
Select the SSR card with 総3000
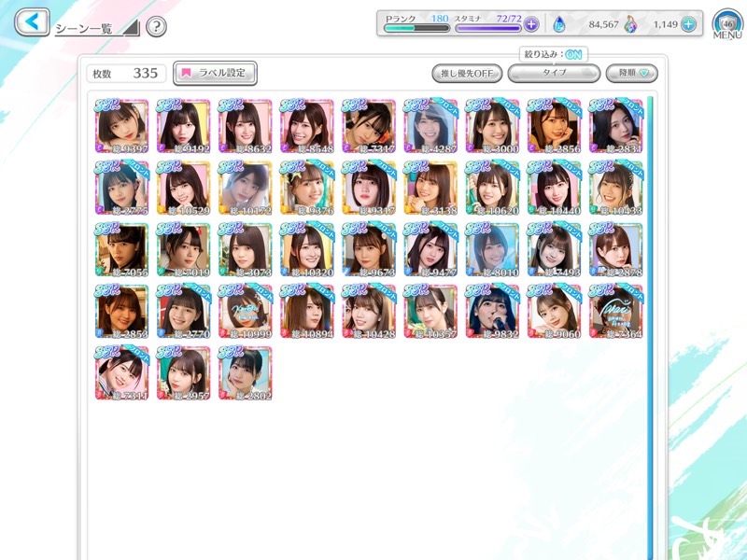pos(492,126)
